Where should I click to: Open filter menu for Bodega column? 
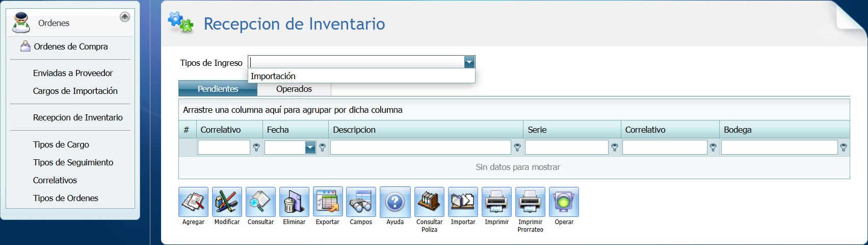[x=844, y=148]
